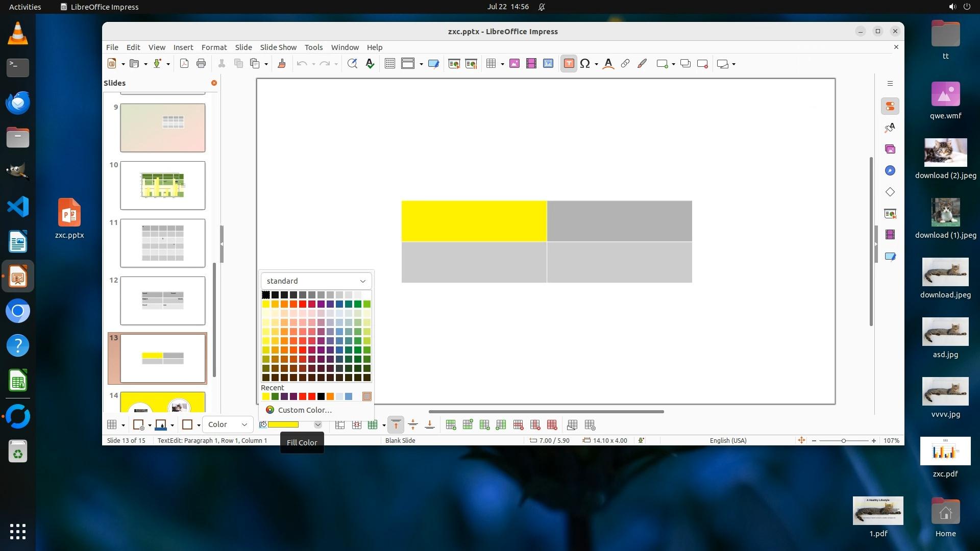Pick the black swatch in Recent colors

click(321, 396)
